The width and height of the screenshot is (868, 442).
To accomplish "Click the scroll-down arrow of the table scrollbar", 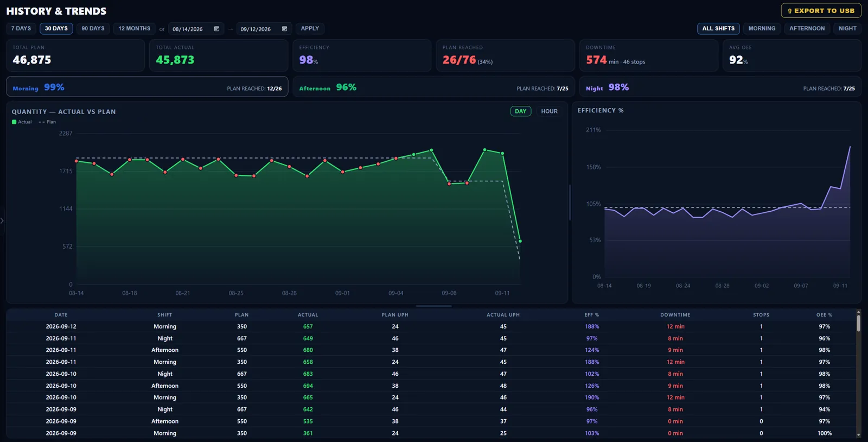I will pyautogui.click(x=858, y=435).
